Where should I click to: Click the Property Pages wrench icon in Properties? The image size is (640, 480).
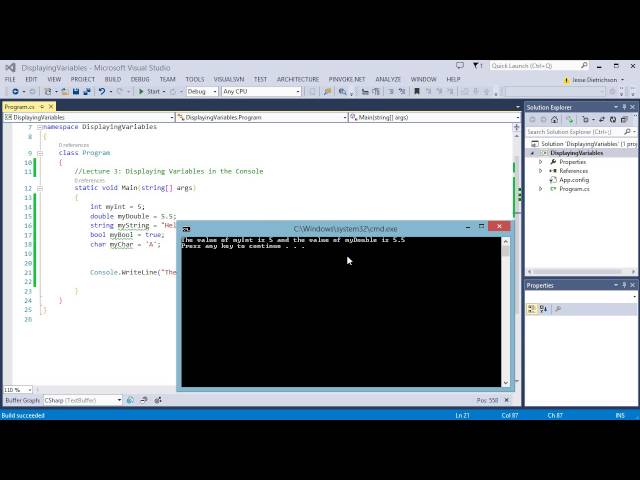click(x=558, y=309)
